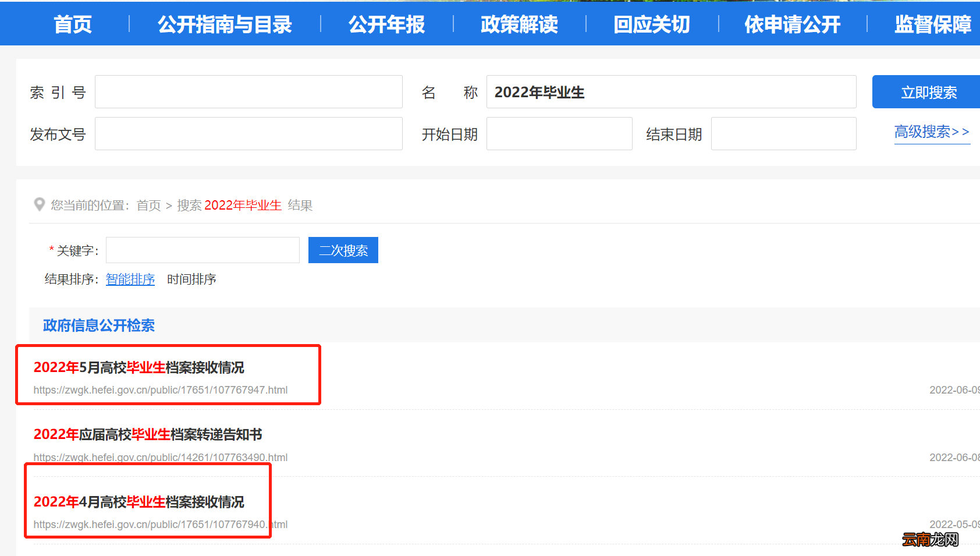Image resolution: width=980 pixels, height=556 pixels.
Task: Click the 2022-06-08 date text
Action: click(x=954, y=458)
